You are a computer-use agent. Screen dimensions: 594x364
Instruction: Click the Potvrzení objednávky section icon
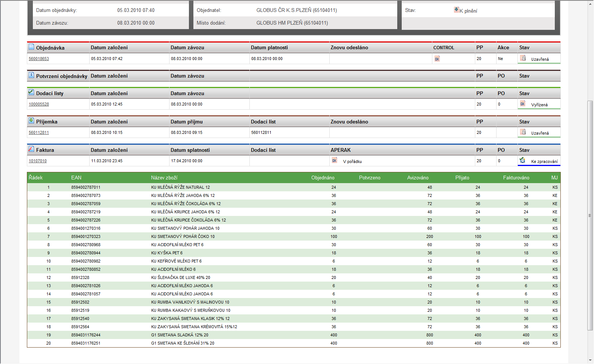31,75
